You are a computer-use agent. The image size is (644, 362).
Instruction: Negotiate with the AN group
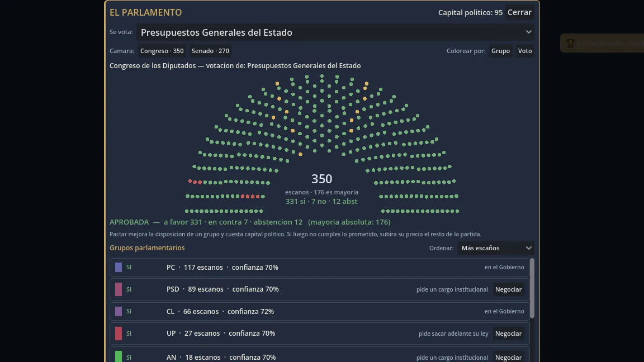coord(508,357)
